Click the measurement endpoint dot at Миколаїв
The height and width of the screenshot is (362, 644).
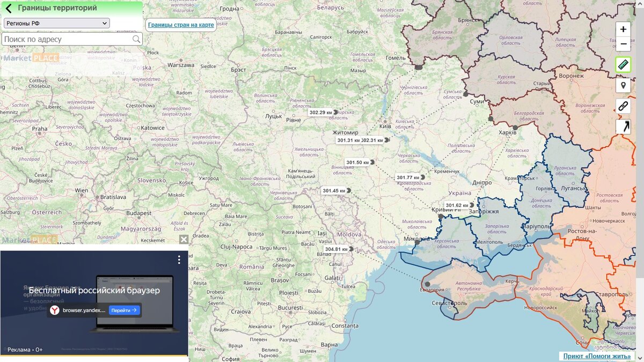(x=417, y=242)
